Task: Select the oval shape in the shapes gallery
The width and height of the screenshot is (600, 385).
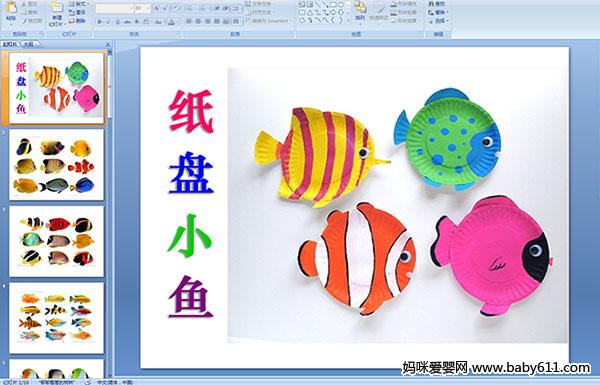Action: [340, 5]
